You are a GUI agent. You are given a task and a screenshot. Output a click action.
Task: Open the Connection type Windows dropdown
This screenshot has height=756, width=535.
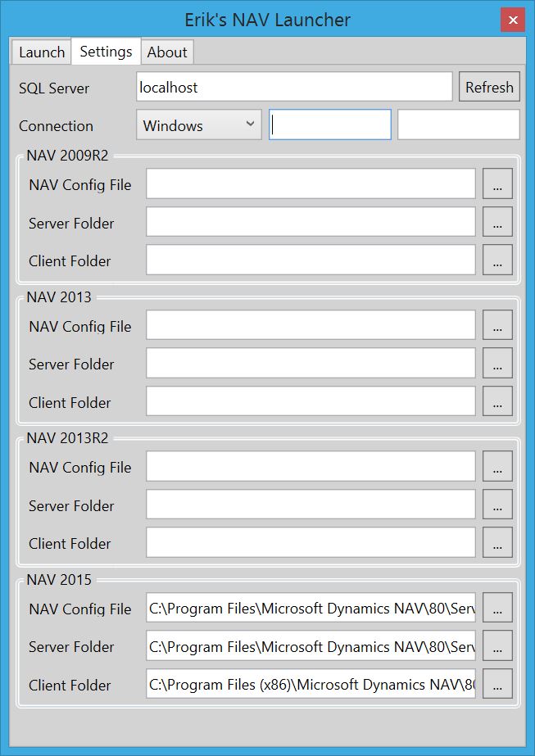tap(199, 124)
